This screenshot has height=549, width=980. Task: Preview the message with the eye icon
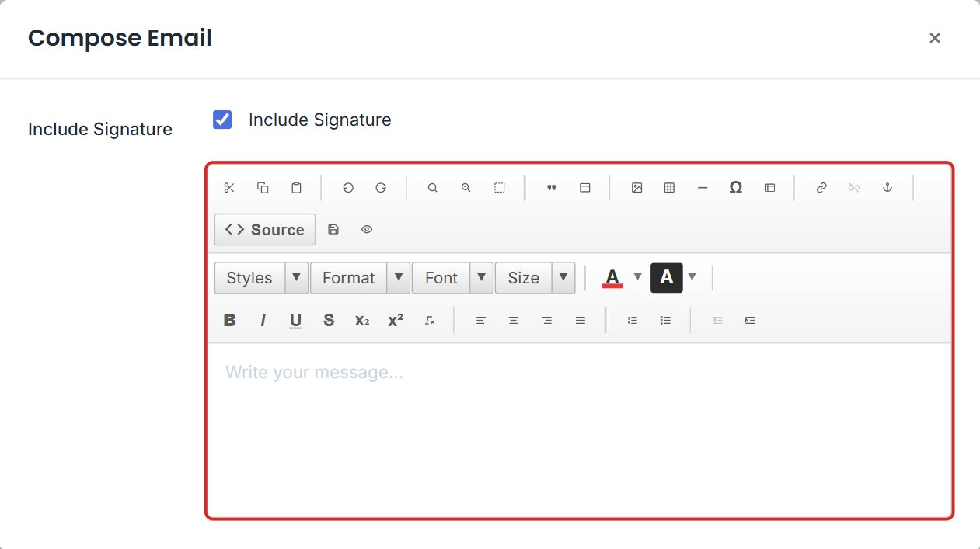coord(367,229)
